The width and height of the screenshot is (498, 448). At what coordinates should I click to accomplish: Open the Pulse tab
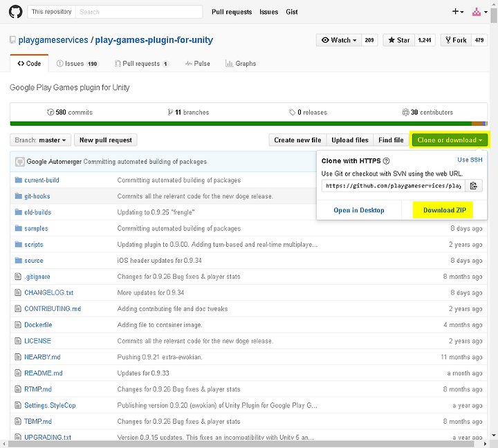click(x=198, y=64)
